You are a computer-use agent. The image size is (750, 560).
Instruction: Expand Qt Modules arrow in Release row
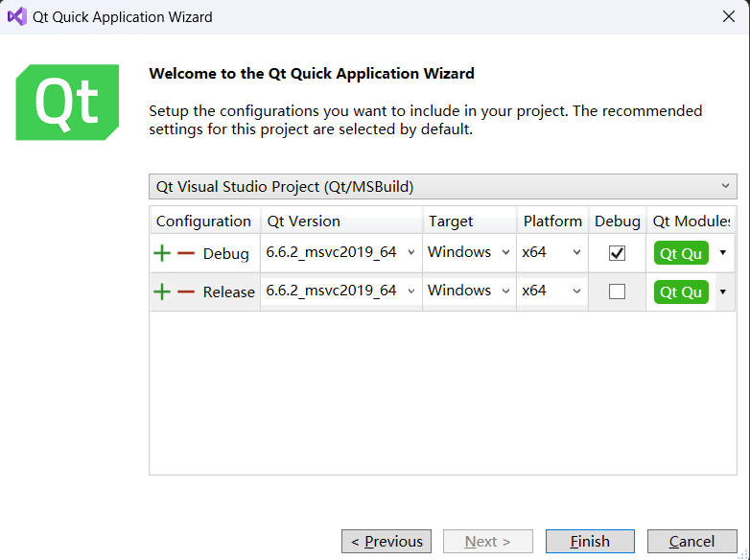click(x=722, y=292)
